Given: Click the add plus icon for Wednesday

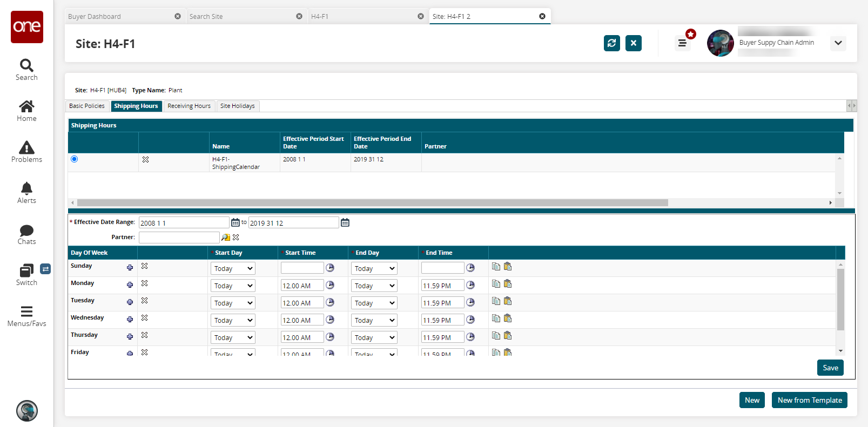Looking at the screenshot, I should (x=130, y=319).
